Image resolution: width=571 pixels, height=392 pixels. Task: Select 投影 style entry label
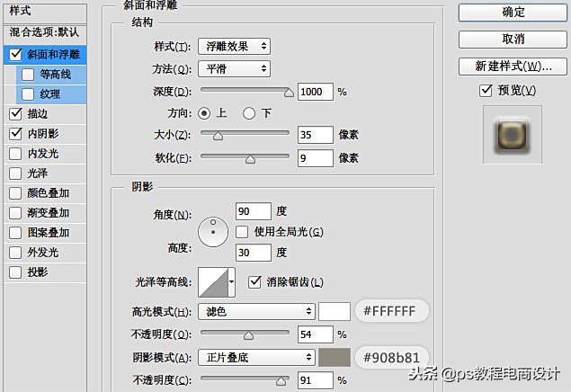38,272
